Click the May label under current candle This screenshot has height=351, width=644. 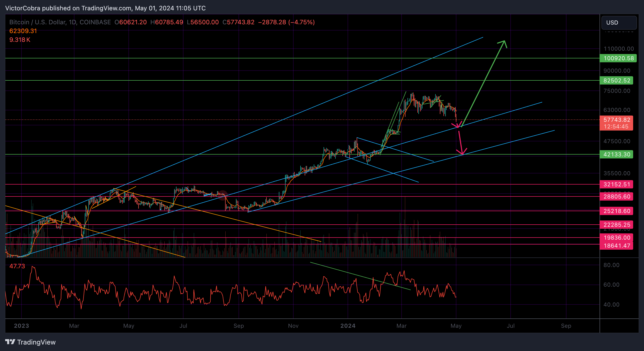point(456,326)
